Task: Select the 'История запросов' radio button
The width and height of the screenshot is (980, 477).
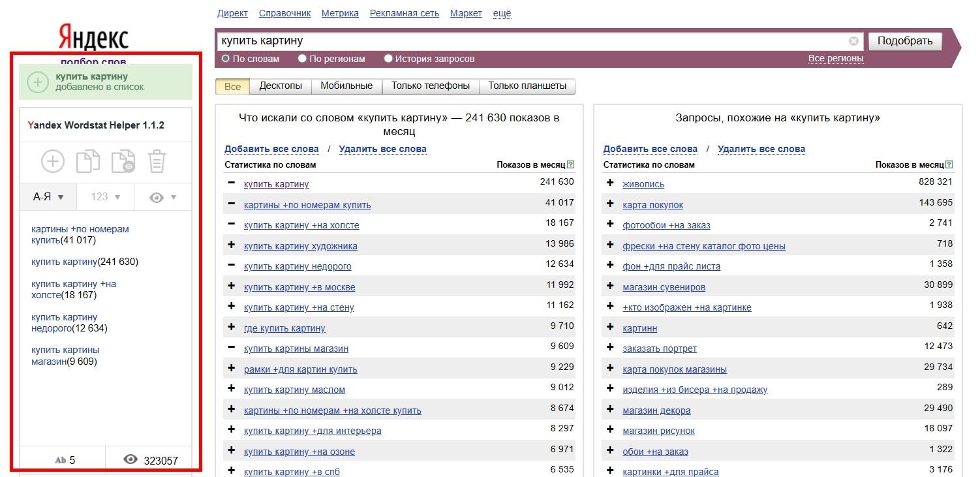Action: click(388, 59)
